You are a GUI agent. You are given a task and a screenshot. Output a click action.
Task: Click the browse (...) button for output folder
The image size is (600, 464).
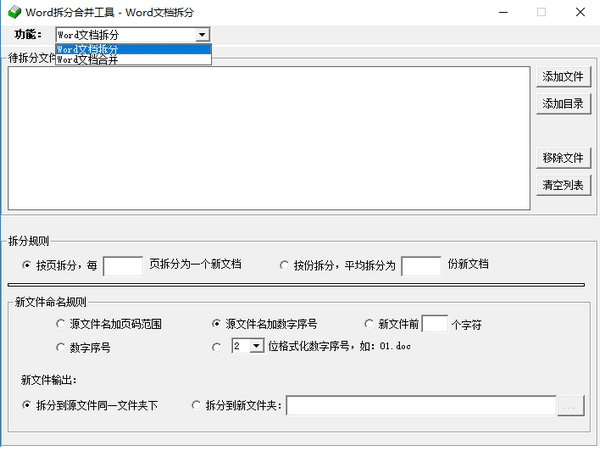click(571, 405)
